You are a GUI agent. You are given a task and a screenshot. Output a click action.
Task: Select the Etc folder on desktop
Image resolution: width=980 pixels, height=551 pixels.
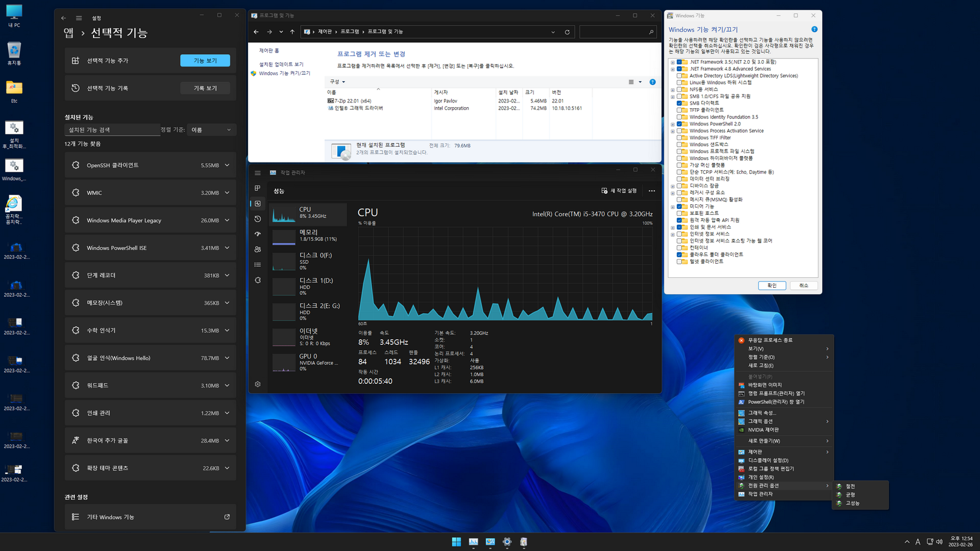coord(14,92)
